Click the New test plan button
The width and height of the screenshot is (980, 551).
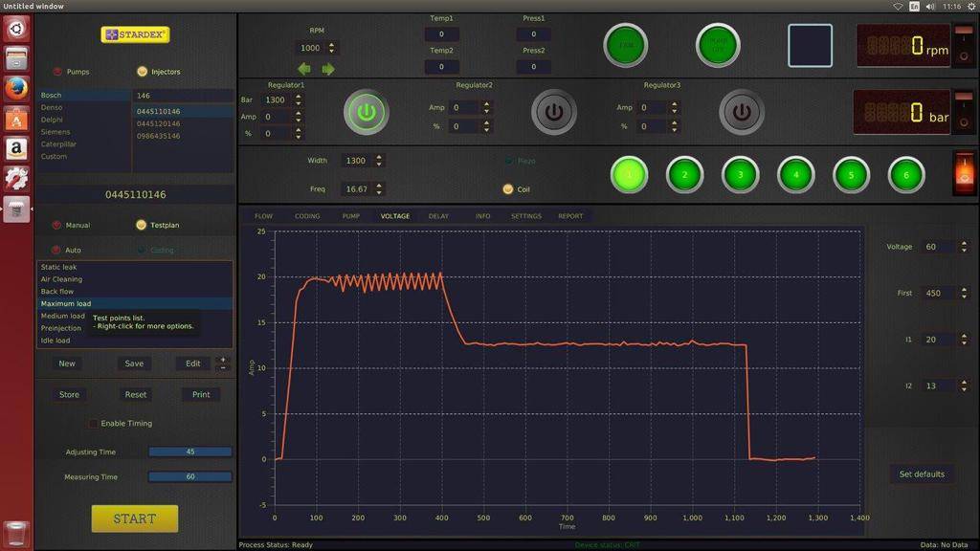(x=67, y=364)
